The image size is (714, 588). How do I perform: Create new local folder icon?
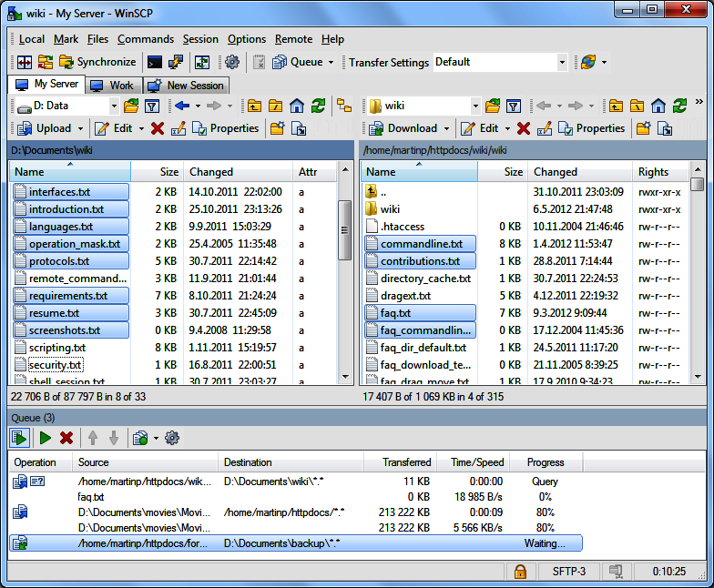(277, 129)
